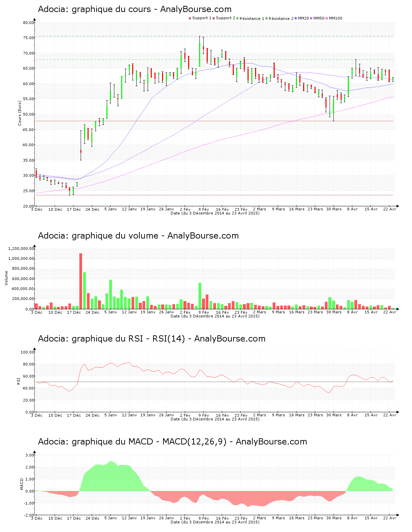Click the 20.00 label on RSI axis
The height and width of the screenshot is (532, 412).
pos(28,400)
